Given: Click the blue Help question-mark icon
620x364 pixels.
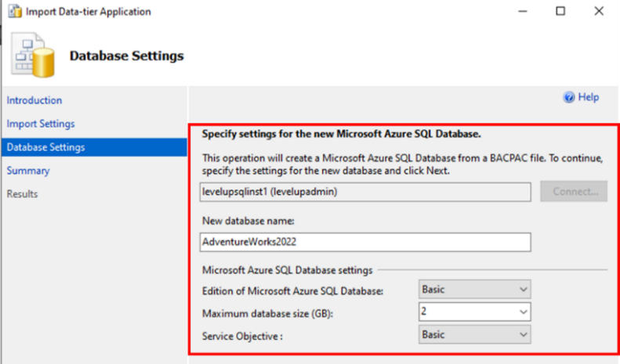Looking at the screenshot, I should 569,98.
